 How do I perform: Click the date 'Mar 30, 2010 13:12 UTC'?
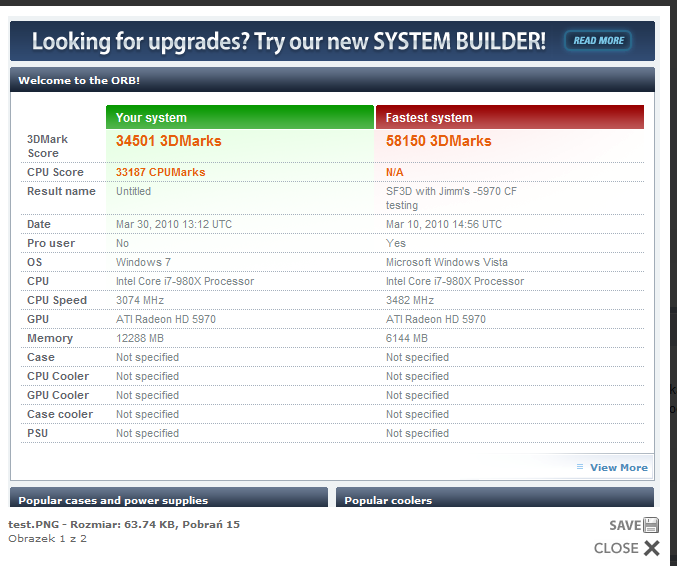coord(174,224)
